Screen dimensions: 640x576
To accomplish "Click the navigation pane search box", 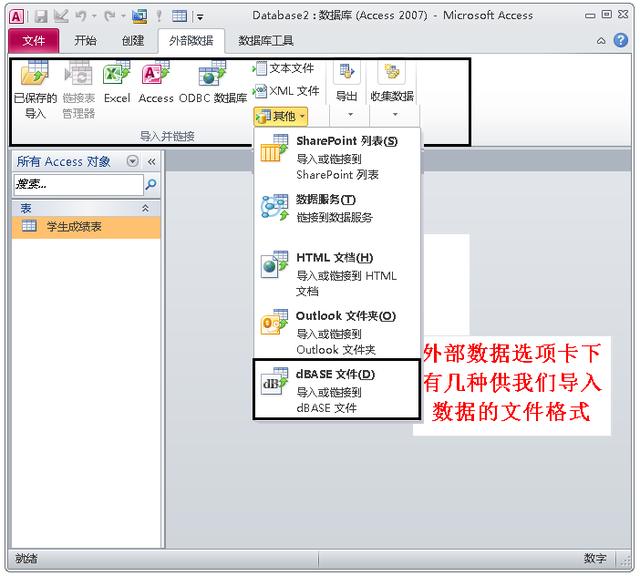I will pos(77,185).
